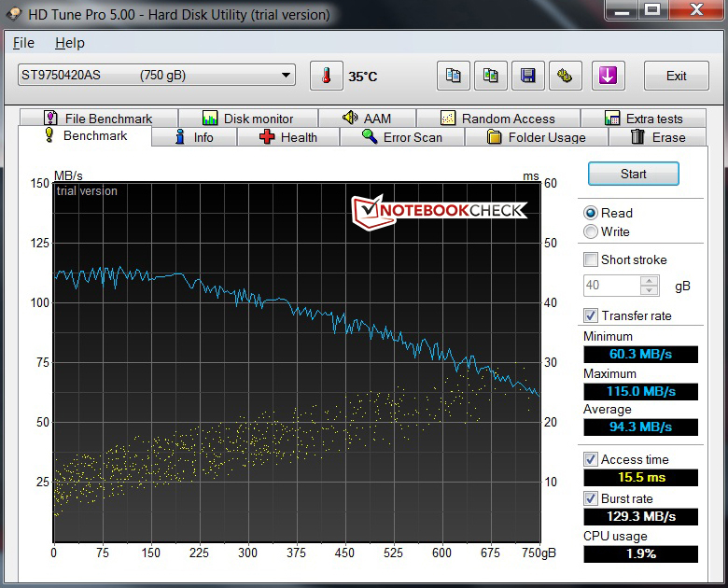Increase short stroke value with up arrow
This screenshot has height=588, width=728.
point(650,281)
